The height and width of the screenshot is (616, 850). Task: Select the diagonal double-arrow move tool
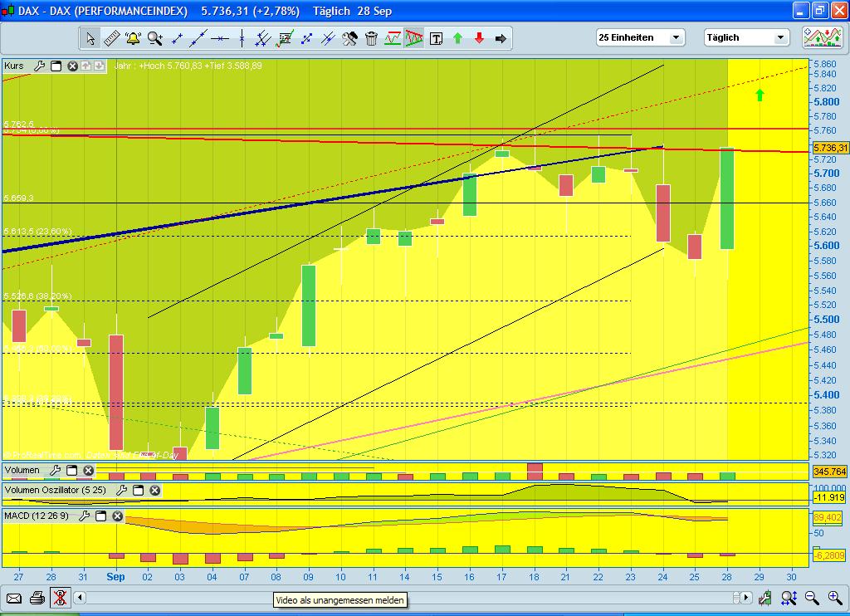click(306, 38)
